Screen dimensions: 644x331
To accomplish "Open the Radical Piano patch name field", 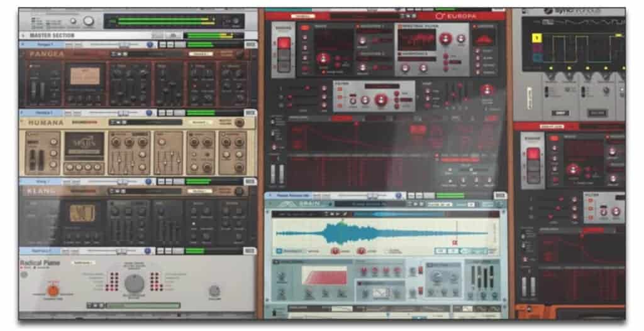I will click(84, 263).
